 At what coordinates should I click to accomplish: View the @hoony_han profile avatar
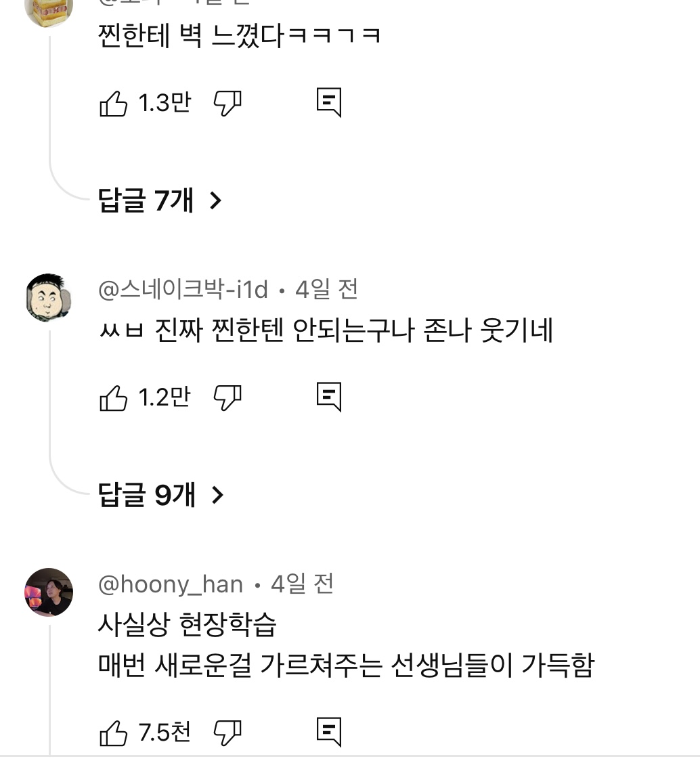point(49,592)
